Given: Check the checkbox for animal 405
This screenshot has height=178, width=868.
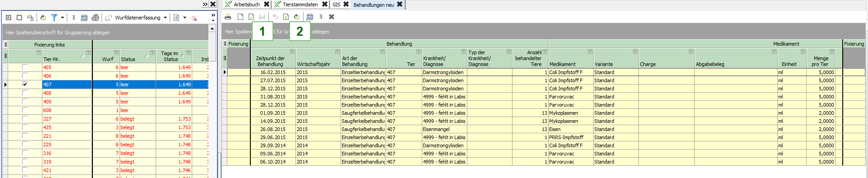Looking at the screenshot, I should point(25,67).
